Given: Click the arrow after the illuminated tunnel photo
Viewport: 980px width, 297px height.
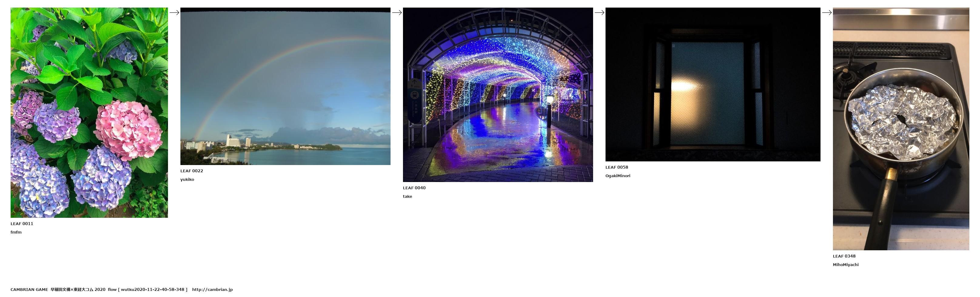Looking at the screenshot, I should pyautogui.click(x=599, y=12).
